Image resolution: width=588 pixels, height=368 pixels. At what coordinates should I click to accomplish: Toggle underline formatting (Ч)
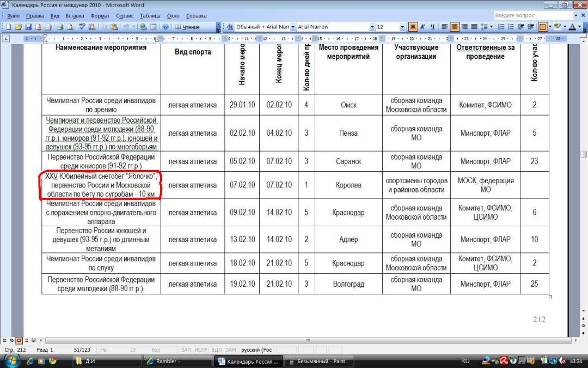432,27
